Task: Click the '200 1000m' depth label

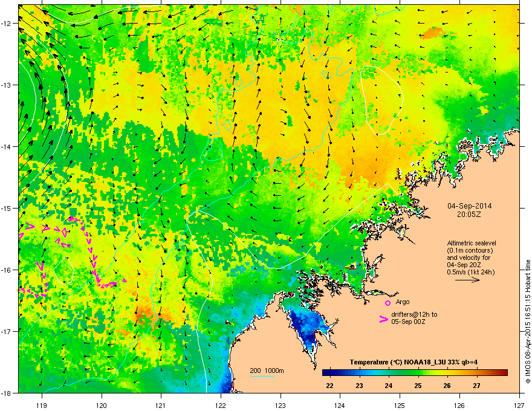Action: [267, 371]
